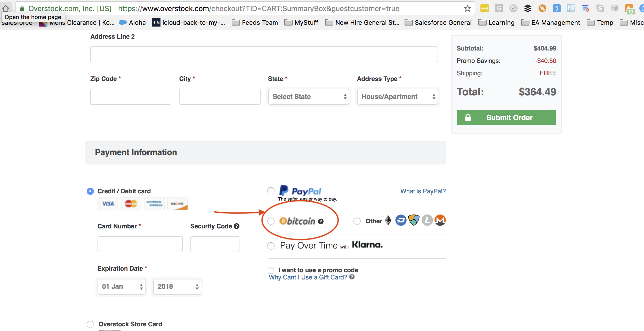Click the Ethereum diamond icon
This screenshot has height=331, width=644.
(x=388, y=220)
